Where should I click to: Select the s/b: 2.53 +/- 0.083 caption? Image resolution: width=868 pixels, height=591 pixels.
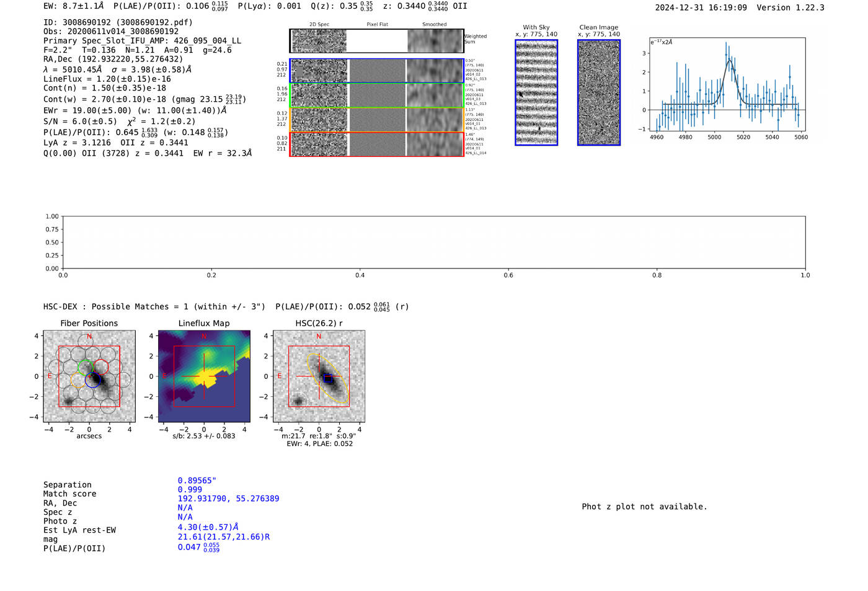204,436
